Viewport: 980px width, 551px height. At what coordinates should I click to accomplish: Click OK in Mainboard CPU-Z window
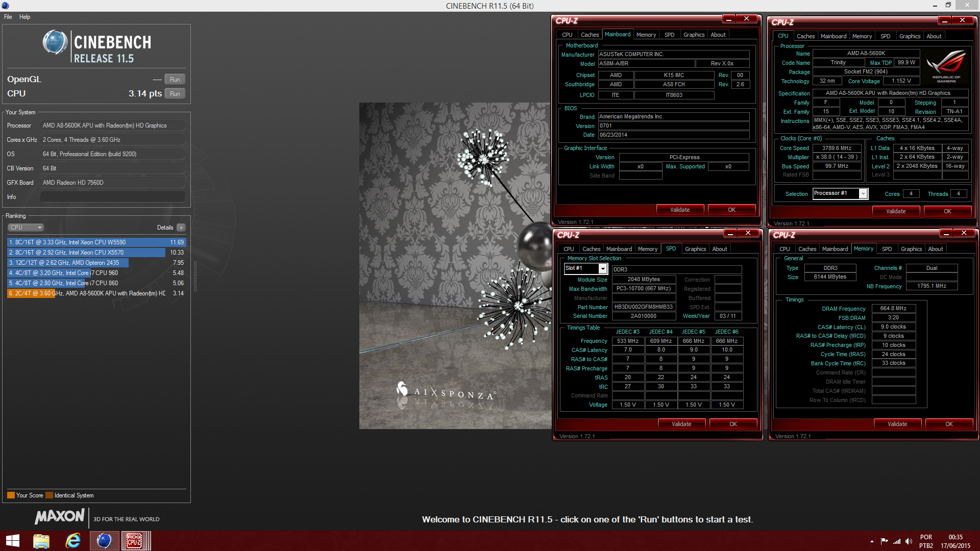(731, 210)
